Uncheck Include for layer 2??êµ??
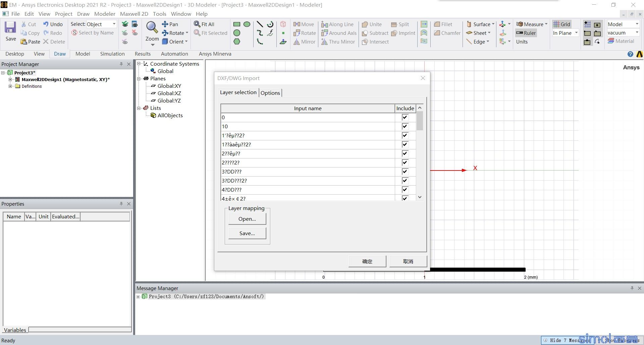The height and width of the screenshot is (345, 644). [x=405, y=153]
